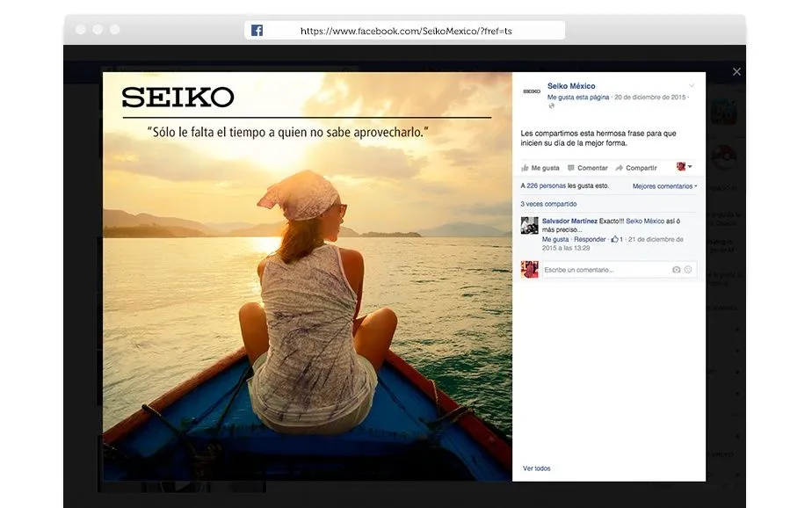
Task: Click the Ver todos link
Action: click(538, 468)
